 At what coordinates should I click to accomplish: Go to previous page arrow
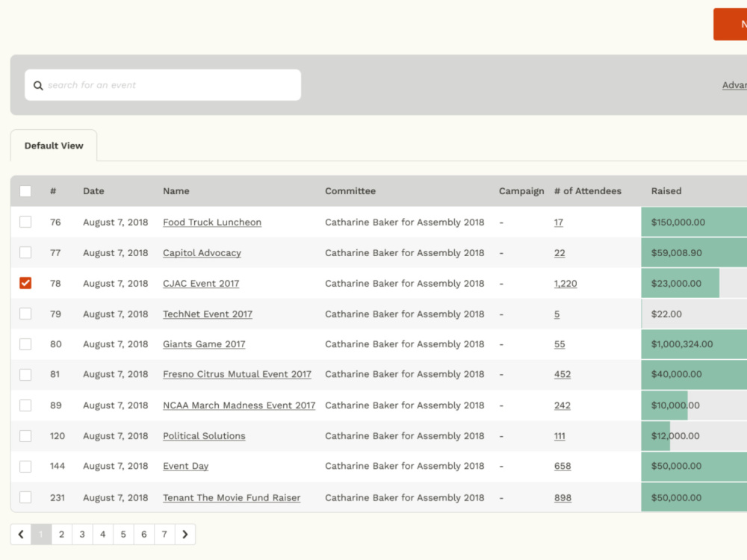21,535
